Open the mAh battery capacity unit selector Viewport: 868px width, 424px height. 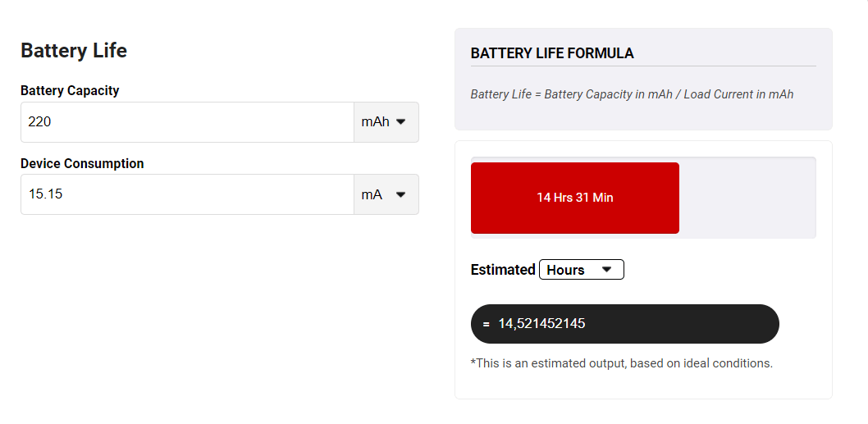pos(386,122)
